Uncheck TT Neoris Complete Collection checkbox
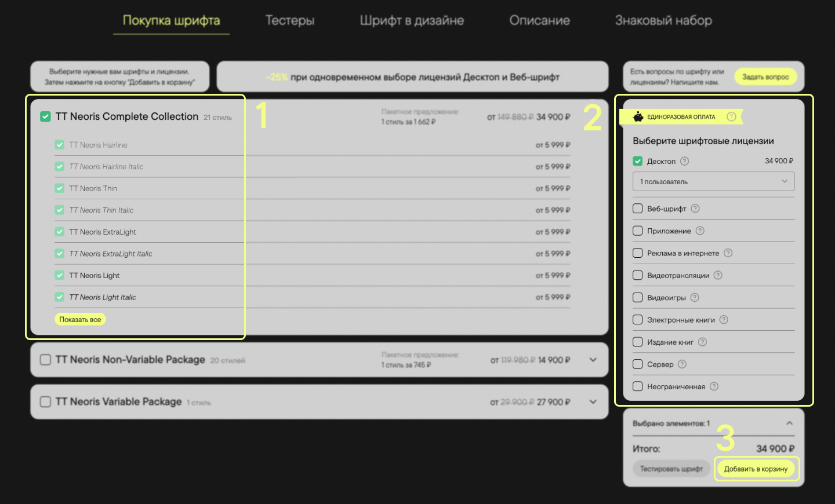Viewport: 835px width, 504px height. click(x=45, y=116)
